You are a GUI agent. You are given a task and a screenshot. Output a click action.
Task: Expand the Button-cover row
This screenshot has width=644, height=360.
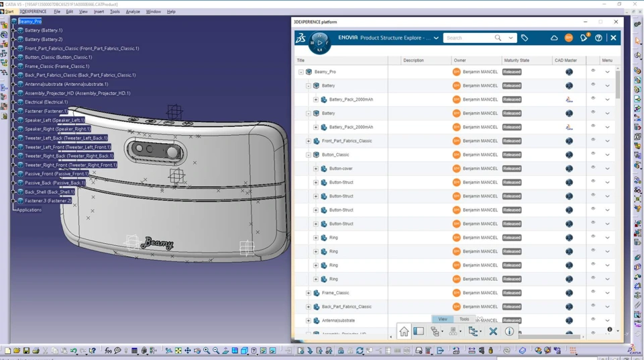pos(316,169)
